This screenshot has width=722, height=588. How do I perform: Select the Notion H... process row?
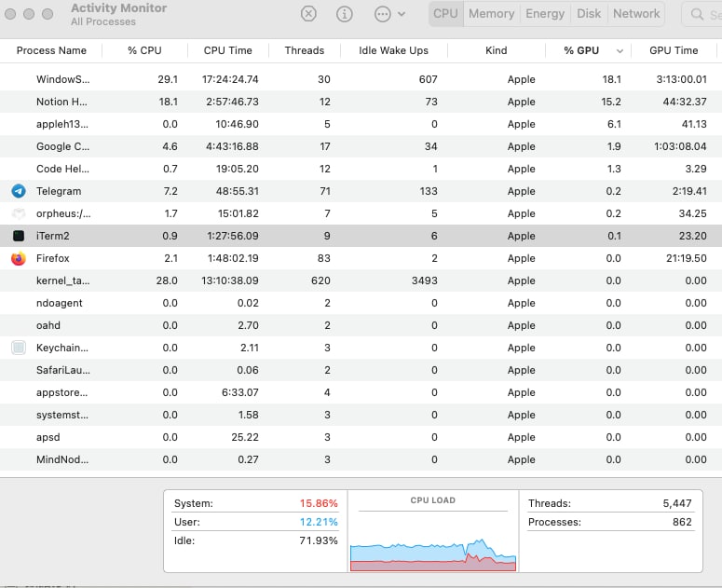[x=361, y=102]
